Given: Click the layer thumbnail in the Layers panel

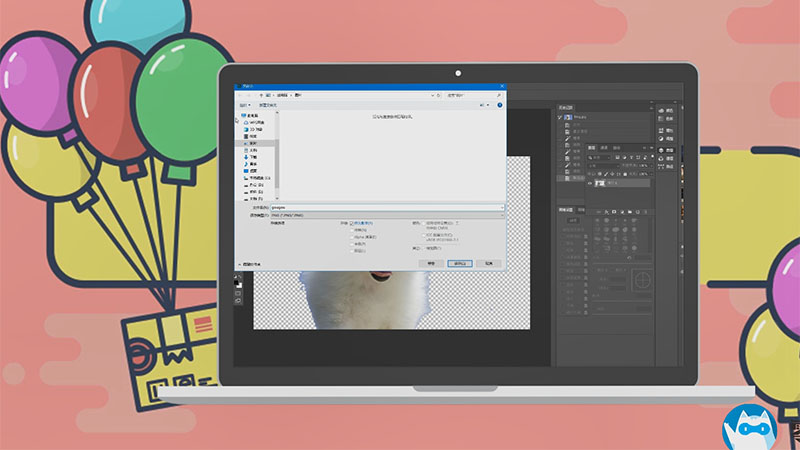Looking at the screenshot, I should 599,184.
